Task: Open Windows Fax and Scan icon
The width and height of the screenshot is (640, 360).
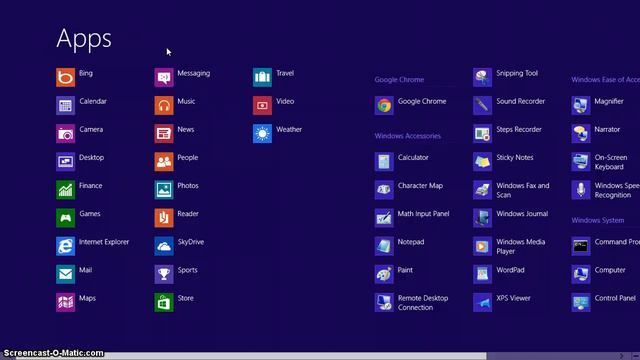Action: coord(482,190)
